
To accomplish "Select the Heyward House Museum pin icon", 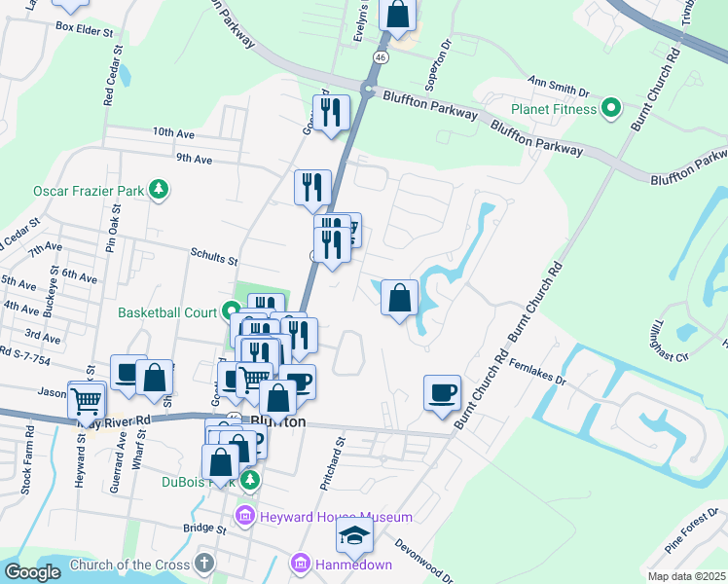I will [x=245, y=516].
